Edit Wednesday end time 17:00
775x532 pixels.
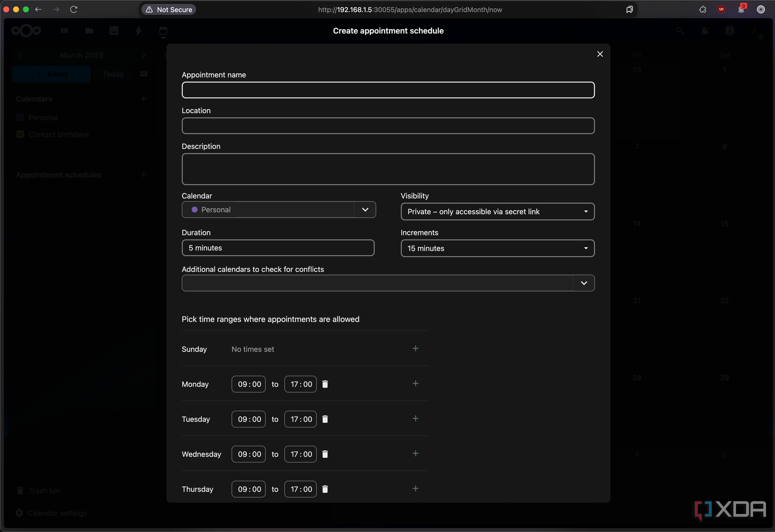[x=300, y=454]
